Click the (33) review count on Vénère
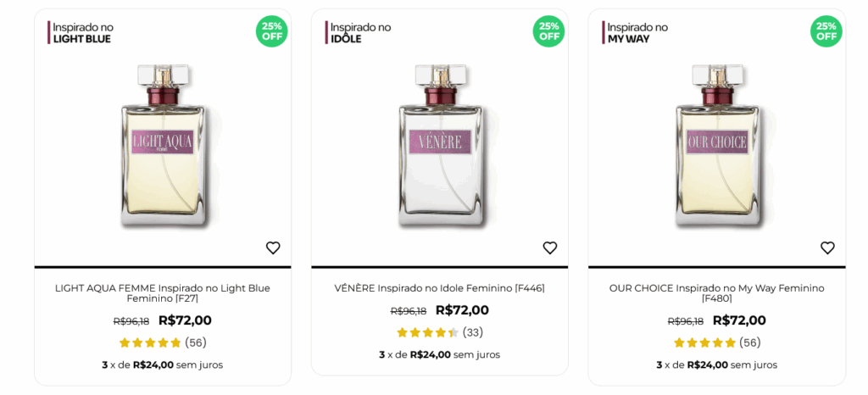This screenshot has width=868, height=395. coord(473,332)
